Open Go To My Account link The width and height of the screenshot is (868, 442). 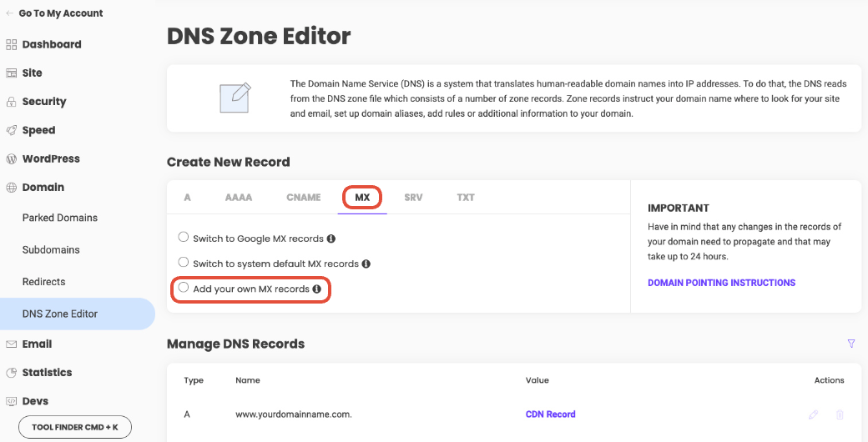pos(61,13)
